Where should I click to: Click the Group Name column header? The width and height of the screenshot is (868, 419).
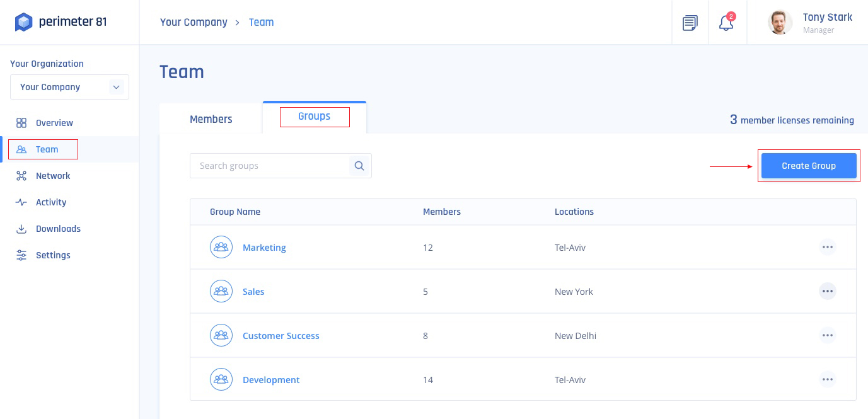[235, 212]
